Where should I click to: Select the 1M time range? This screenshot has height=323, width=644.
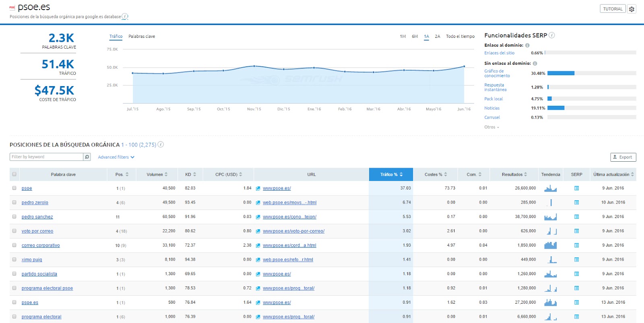[402, 37]
